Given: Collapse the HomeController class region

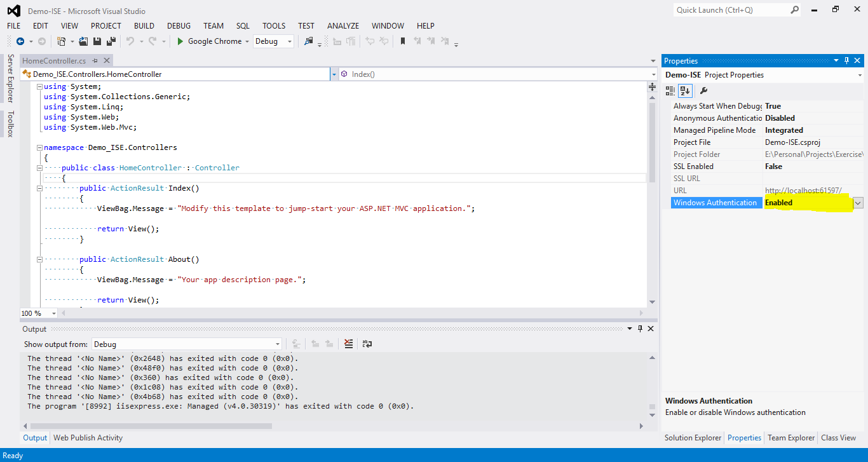Looking at the screenshot, I should (x=39, y=168).
